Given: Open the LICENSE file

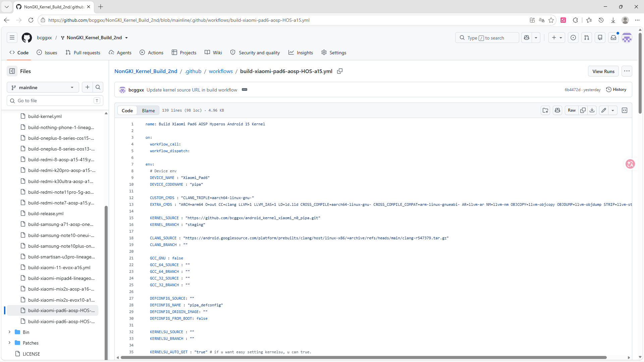Looking at the screenshot, I should point(31,354).
